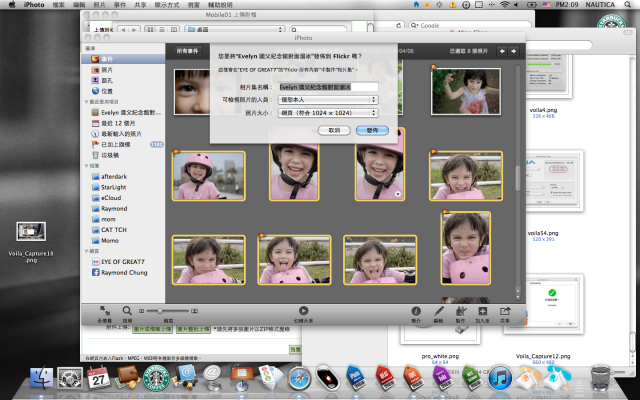Open the Edit (編輯) menu in menu bar
The width and height of the screenshot is (640, 400).
(x=79, y=5)
